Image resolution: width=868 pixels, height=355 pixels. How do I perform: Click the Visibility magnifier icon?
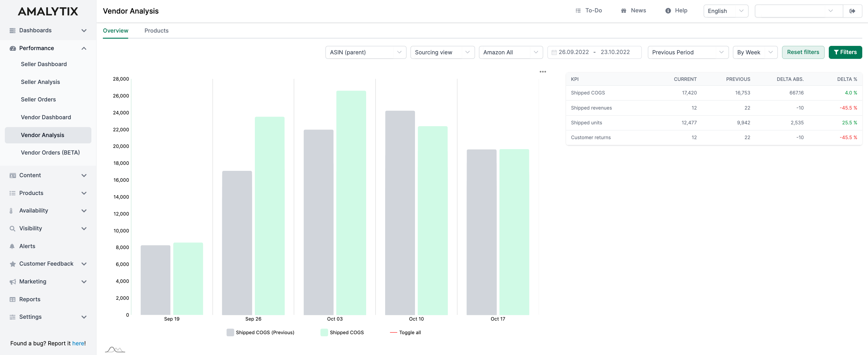[12, 229]
